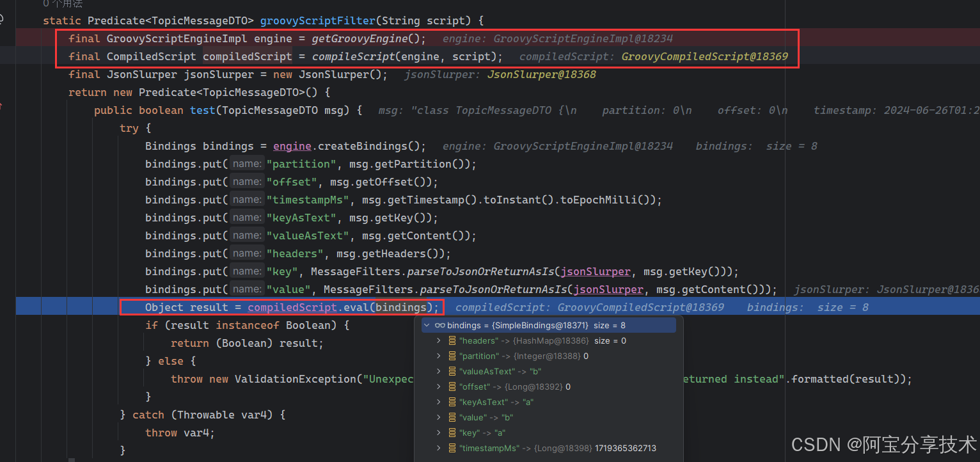Click the getGroovyEngine() call
The height and width of the screenshot is (462, 980).
tap(368, 38)
